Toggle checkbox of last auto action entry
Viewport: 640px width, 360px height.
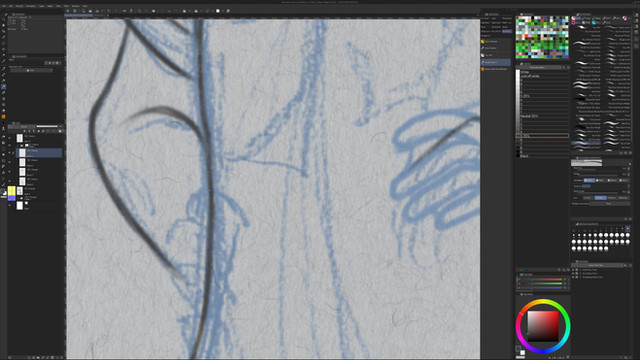(573, 277)
